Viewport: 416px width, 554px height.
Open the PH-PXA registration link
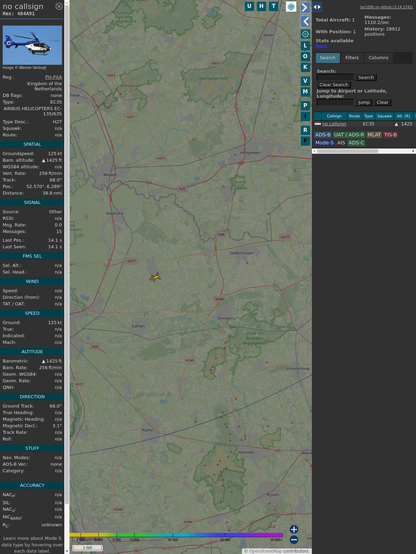(53, 77)
